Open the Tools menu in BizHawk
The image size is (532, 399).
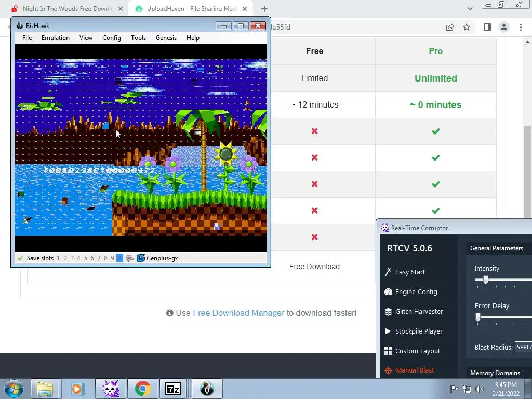click(x=138, y=37)
